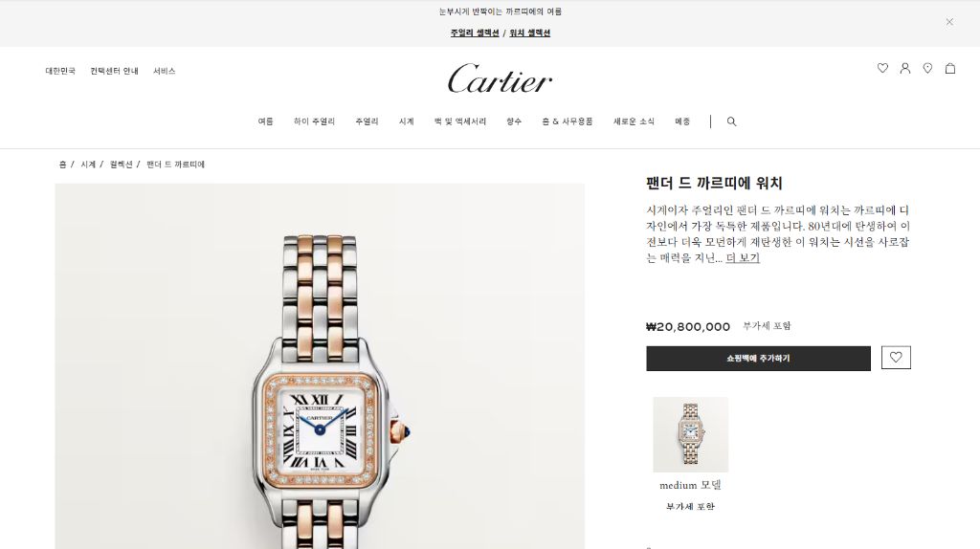Image resolution: width=980 pixels, height=549 pixels.
Task: Click the store locator pin icon
Action: click(927, 68)
